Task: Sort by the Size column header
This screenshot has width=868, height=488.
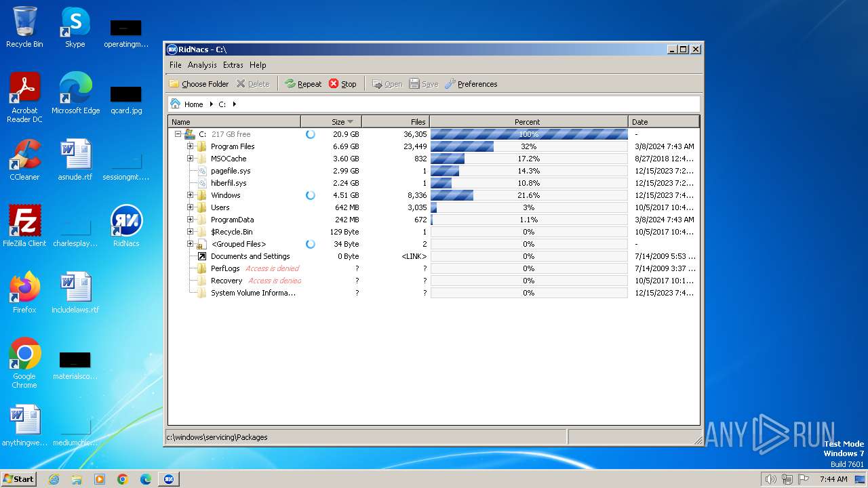Action: 331,122
